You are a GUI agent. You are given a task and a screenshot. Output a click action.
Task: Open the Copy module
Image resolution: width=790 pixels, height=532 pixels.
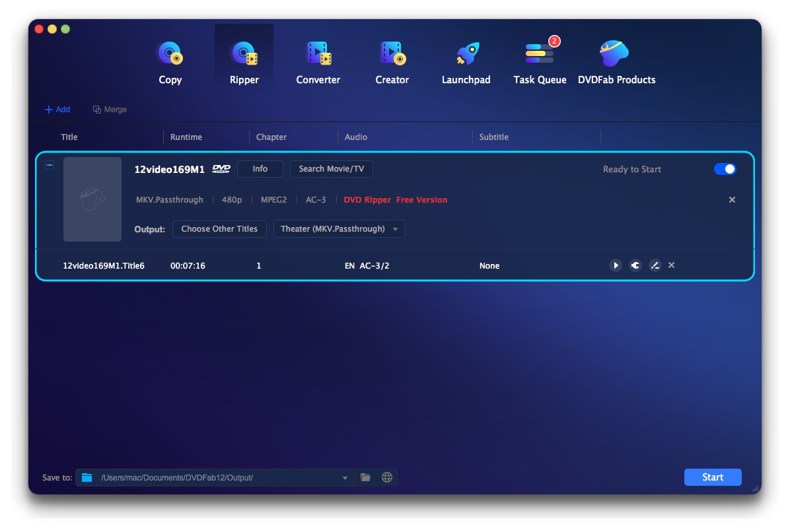tap(170, 63)
